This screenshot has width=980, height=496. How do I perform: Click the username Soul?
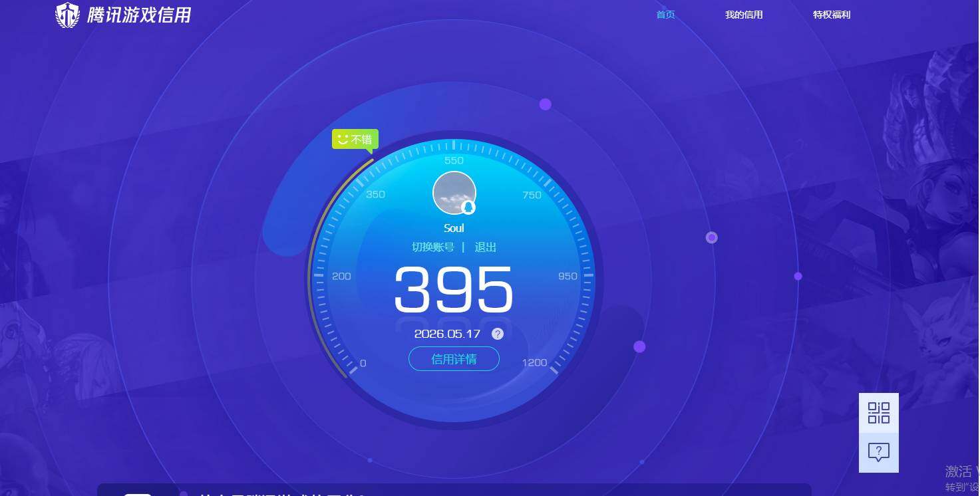(x=454, y=228)
